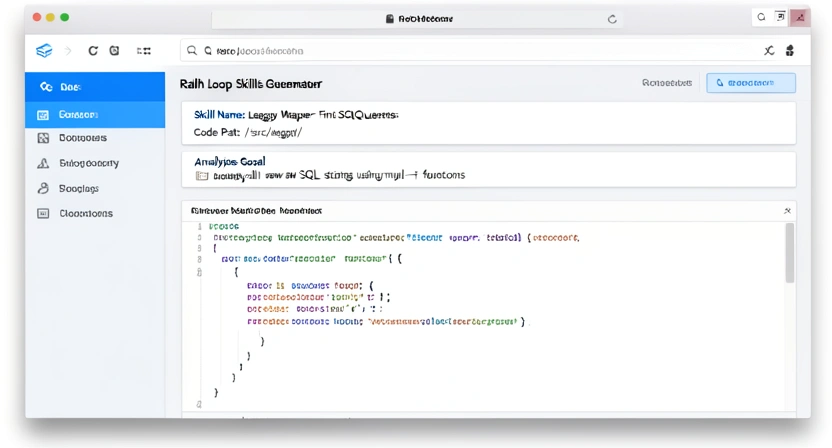Open the sidebar item with the triangle icon

[95, 163]
